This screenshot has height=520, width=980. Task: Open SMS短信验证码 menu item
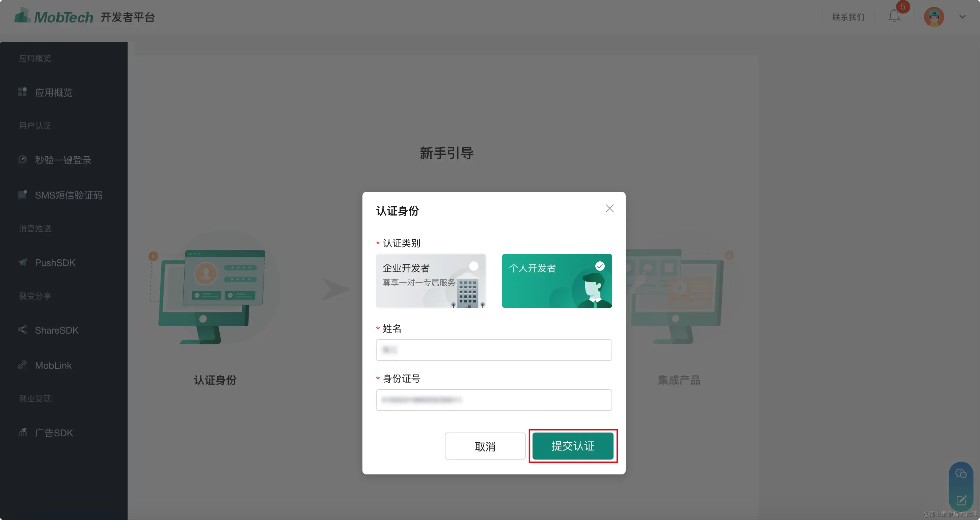pos(69,195)
